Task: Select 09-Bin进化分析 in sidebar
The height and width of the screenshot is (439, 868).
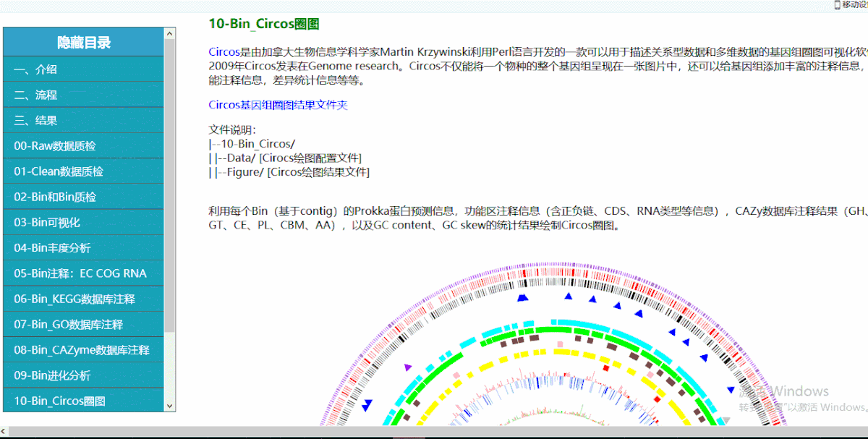Action: tap(84, 375)
